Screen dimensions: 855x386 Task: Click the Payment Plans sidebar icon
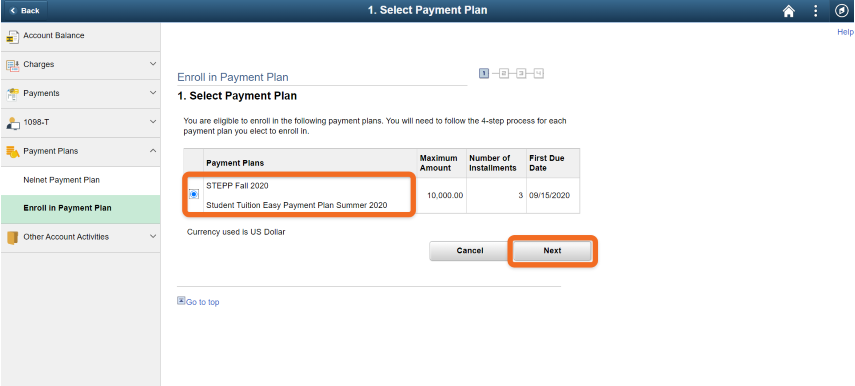pos(12,152)
